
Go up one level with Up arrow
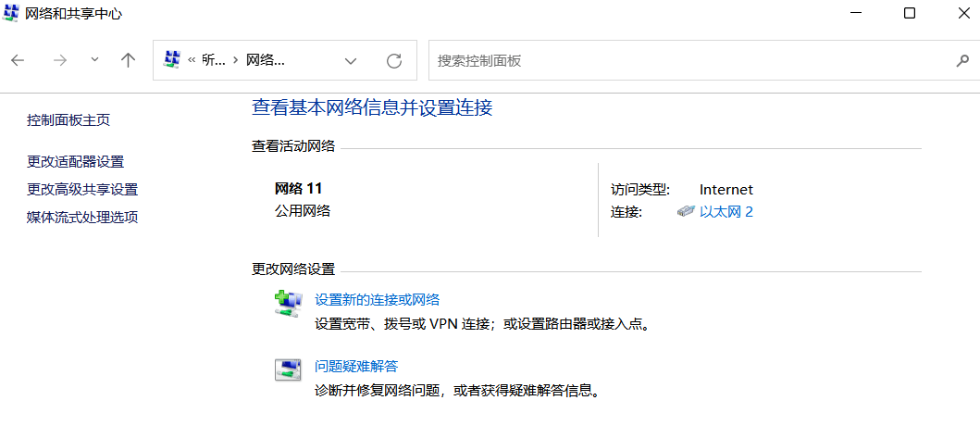[129, 60]
